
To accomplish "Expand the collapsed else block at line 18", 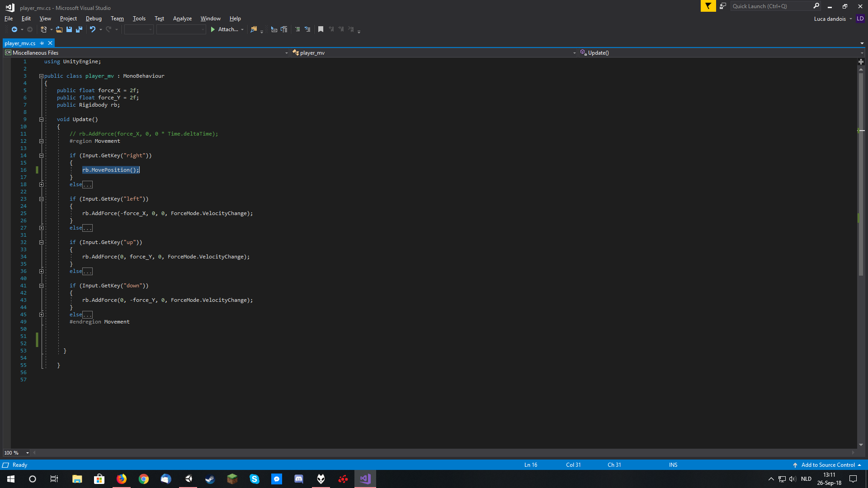I will click(41, 185).
